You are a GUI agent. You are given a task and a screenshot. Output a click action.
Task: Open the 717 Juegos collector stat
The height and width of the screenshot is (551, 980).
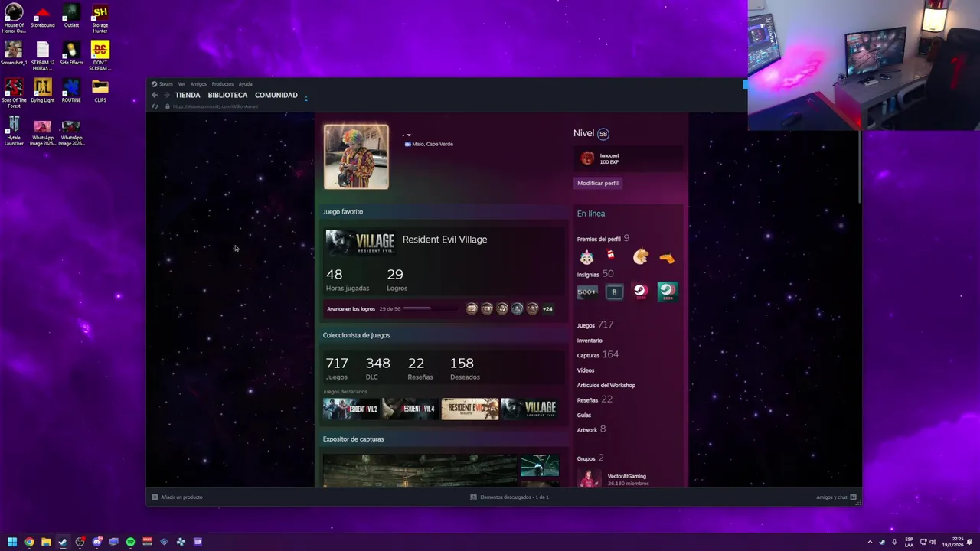337,368
